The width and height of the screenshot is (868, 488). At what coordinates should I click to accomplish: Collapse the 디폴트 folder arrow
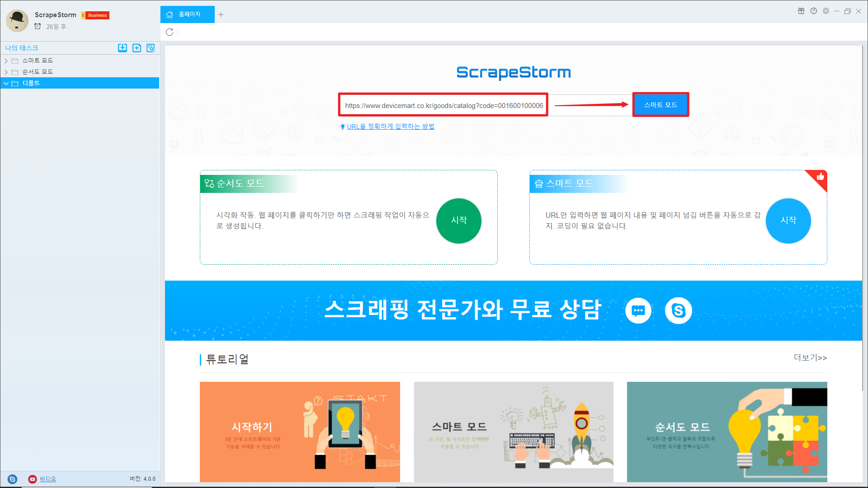(x=6, y=83)
